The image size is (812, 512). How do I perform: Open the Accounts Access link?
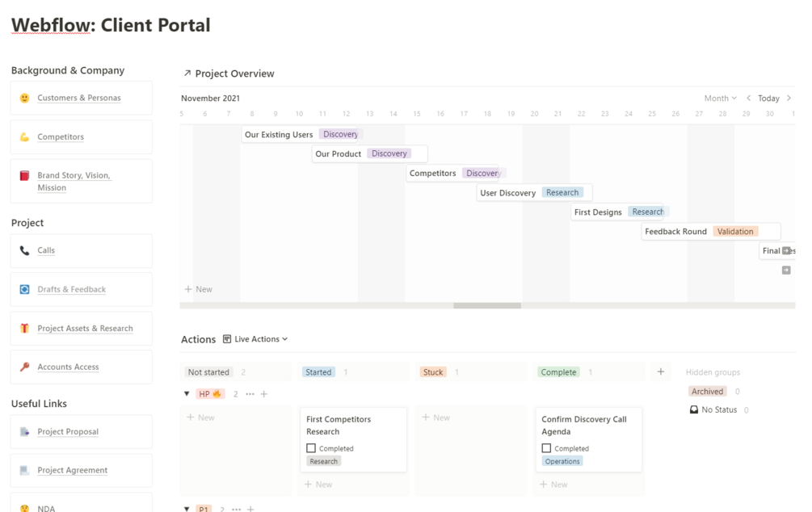(68, 367)
